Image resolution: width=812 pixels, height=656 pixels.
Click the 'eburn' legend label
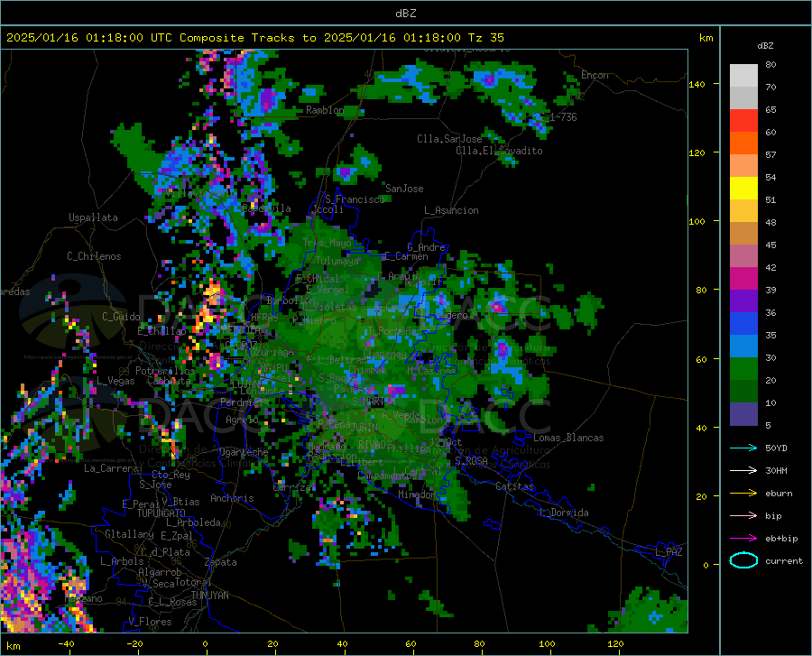(779, 494)
